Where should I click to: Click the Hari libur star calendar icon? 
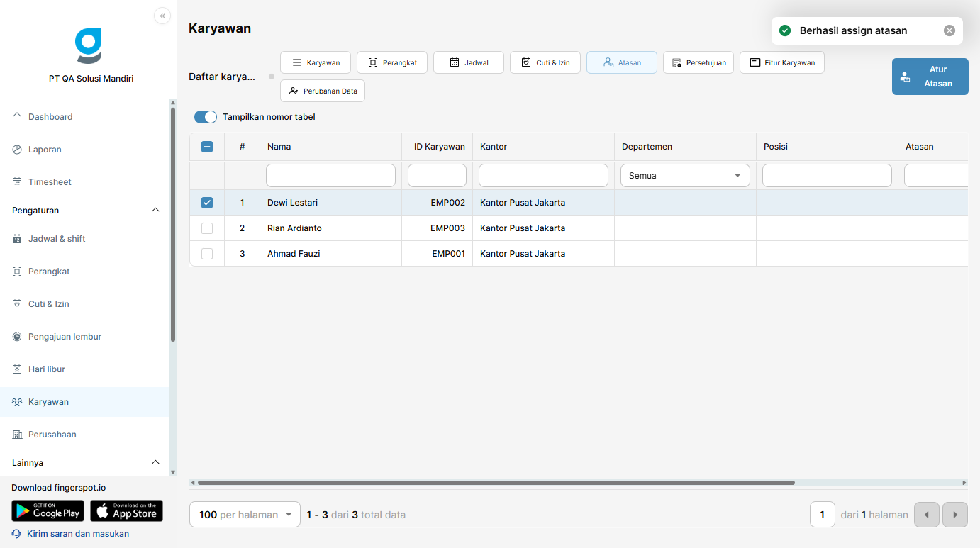(x=17, y=369)
